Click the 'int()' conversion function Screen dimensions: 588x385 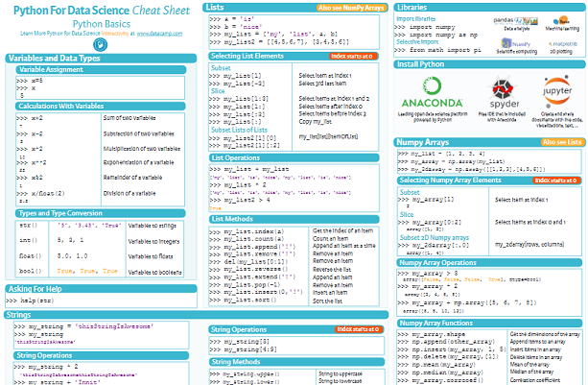pyautogui.click(x=29, y=240)
